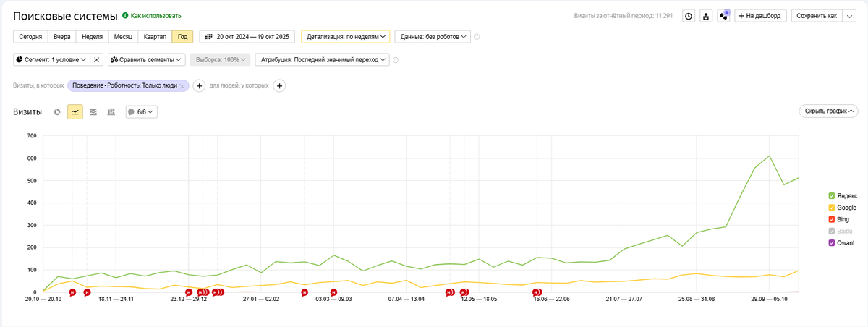
Task: Expand Сегмент: 1 условие dropdown
Action: coord(51,59)
